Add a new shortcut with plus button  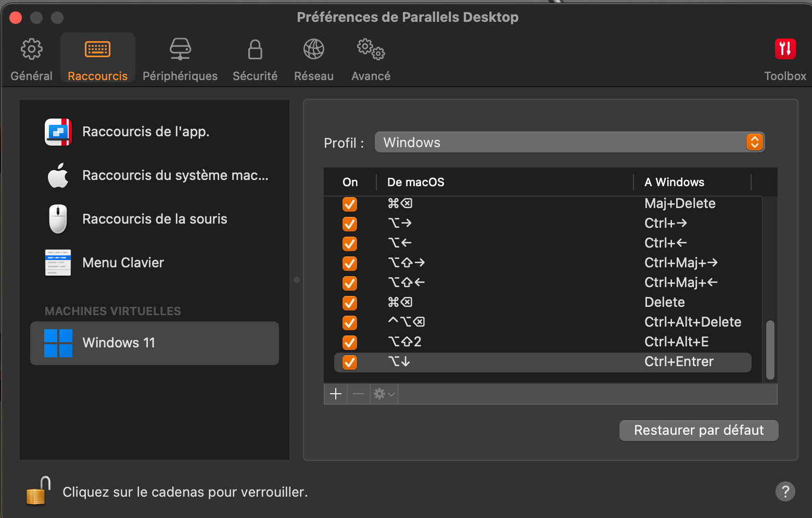click(x=336, y=394)
